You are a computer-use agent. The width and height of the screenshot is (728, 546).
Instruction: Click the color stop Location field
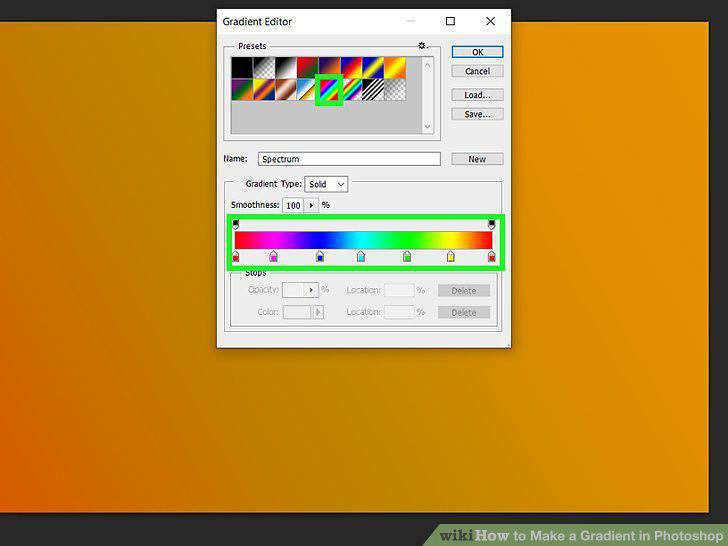click(x=399, y=312)
